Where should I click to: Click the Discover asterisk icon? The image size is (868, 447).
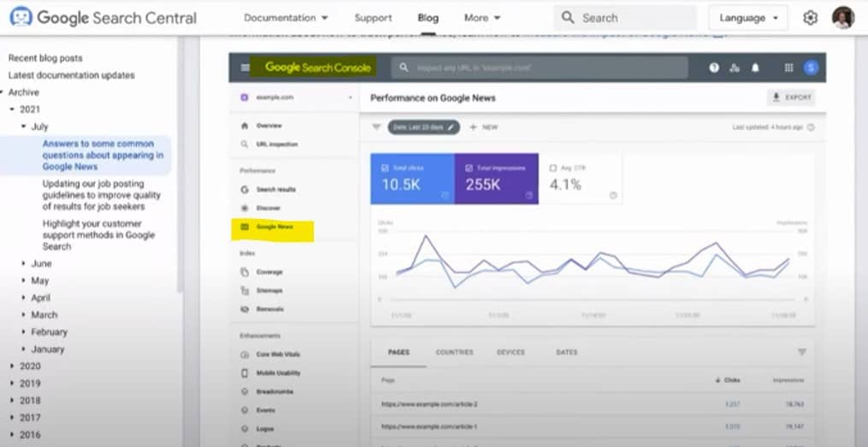[x=244, y=208]
